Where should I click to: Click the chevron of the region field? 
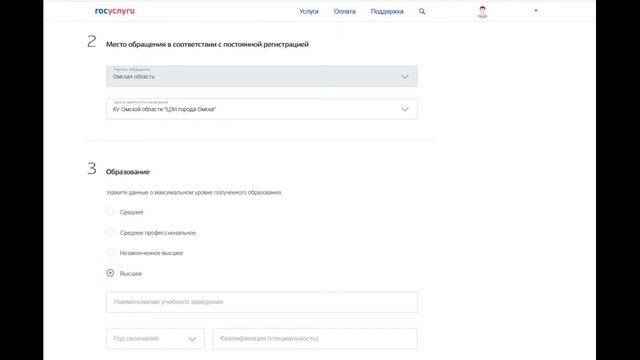pos(404,77)
